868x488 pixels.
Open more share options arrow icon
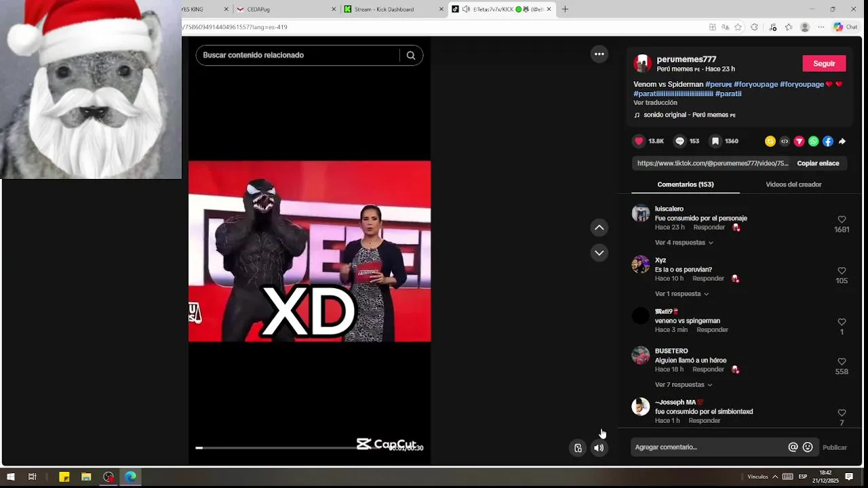842,142
